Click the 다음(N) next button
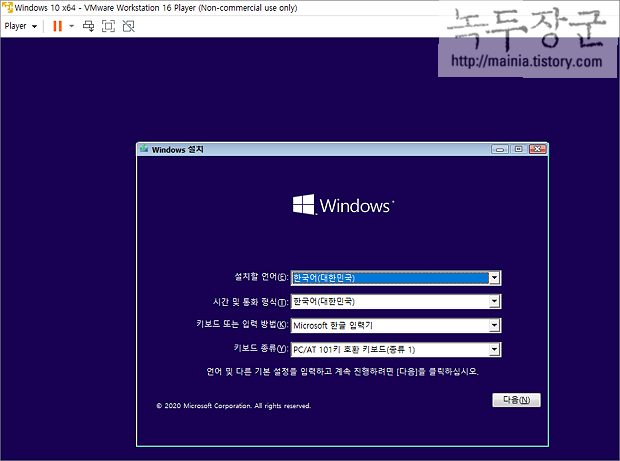620x461 pixels. pyautogui.click(x=516, y=400)
